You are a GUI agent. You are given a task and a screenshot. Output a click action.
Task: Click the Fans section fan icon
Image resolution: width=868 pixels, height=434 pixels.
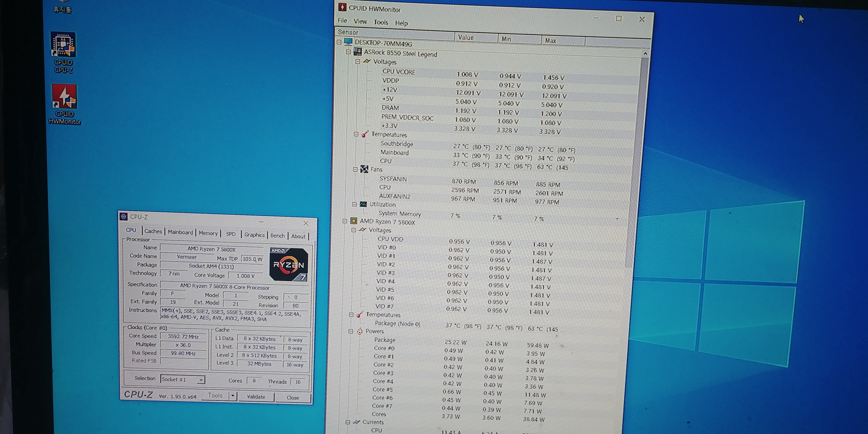tap(364, 169)
